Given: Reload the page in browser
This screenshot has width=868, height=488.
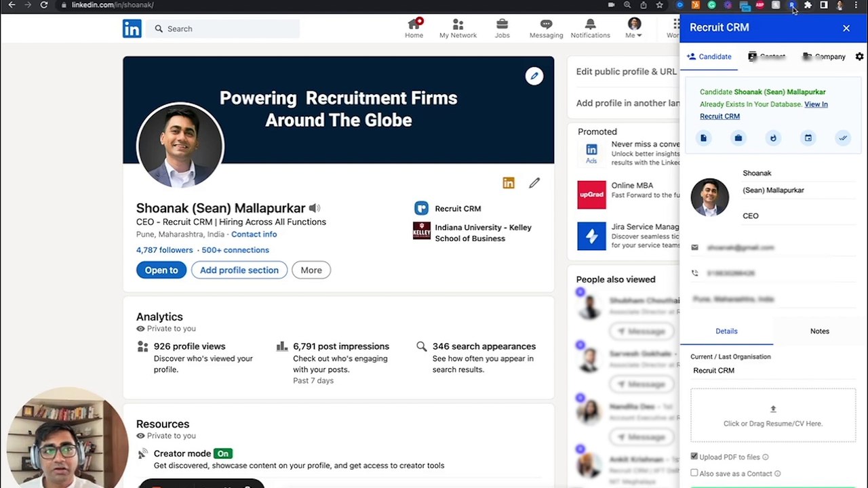Looking at the screenshot, I should (x=43, y=5).
